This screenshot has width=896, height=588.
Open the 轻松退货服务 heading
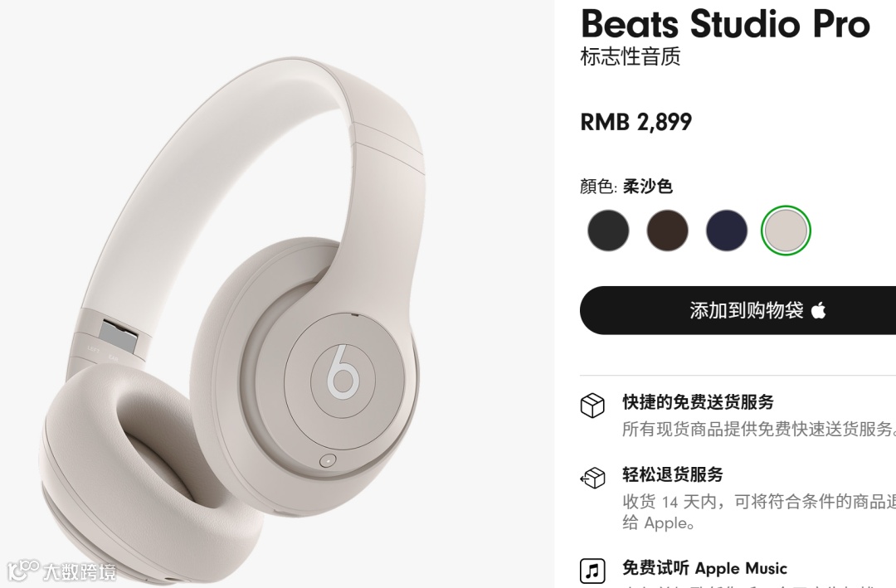pyautogui.click(x=673, y=474)
